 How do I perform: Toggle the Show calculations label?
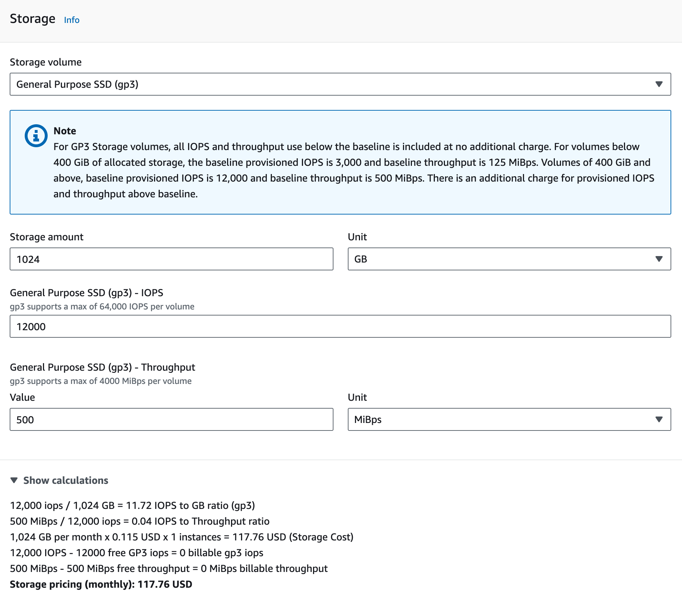click(x=66, y=480)
